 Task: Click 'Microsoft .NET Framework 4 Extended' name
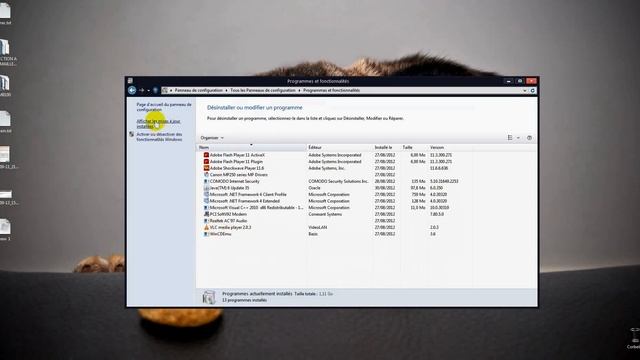[245, 201]
